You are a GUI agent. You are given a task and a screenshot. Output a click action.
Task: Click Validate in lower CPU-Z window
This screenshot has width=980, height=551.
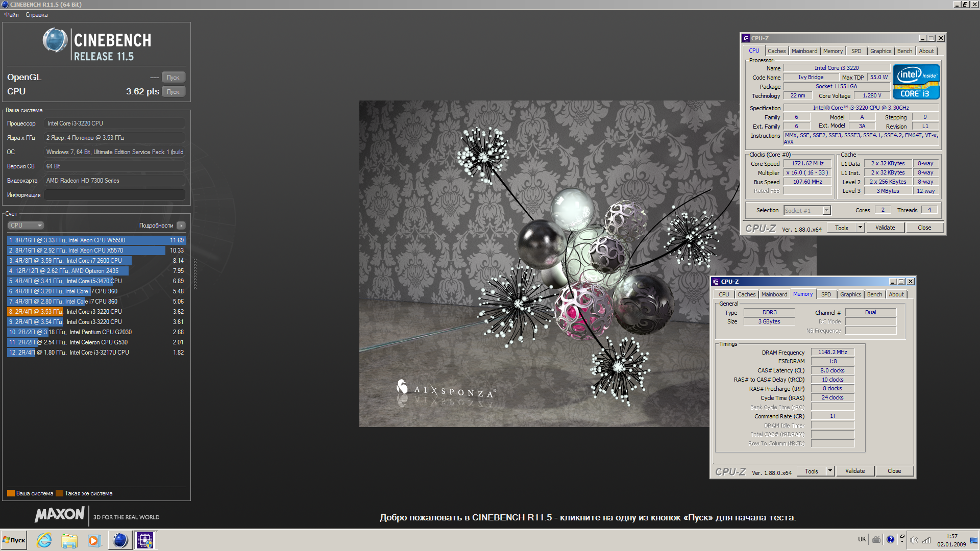click(855, 471)
